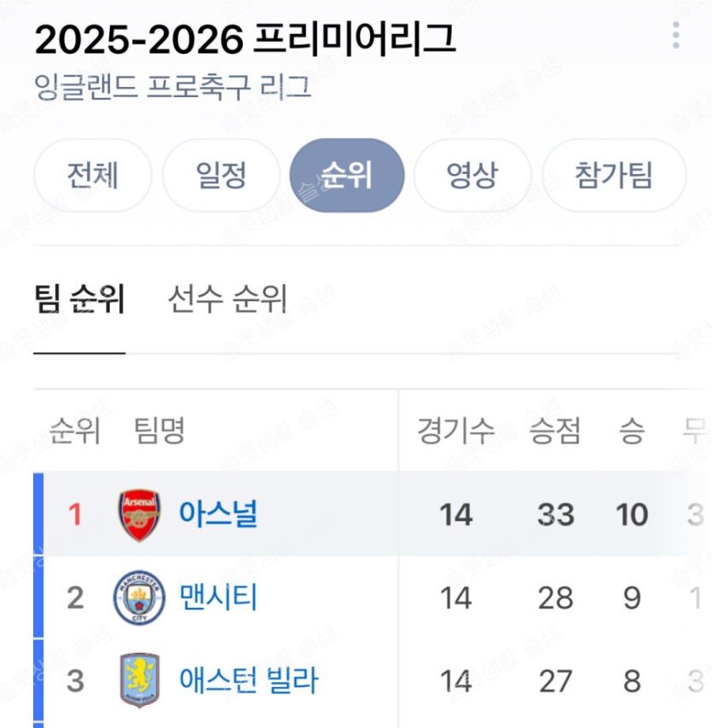Click the 승 wins column header

tap(632, 431)
